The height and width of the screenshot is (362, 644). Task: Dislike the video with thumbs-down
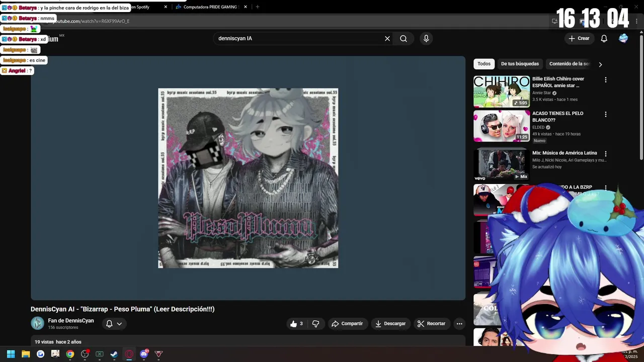pyautogui.click(x=316, y=324)
